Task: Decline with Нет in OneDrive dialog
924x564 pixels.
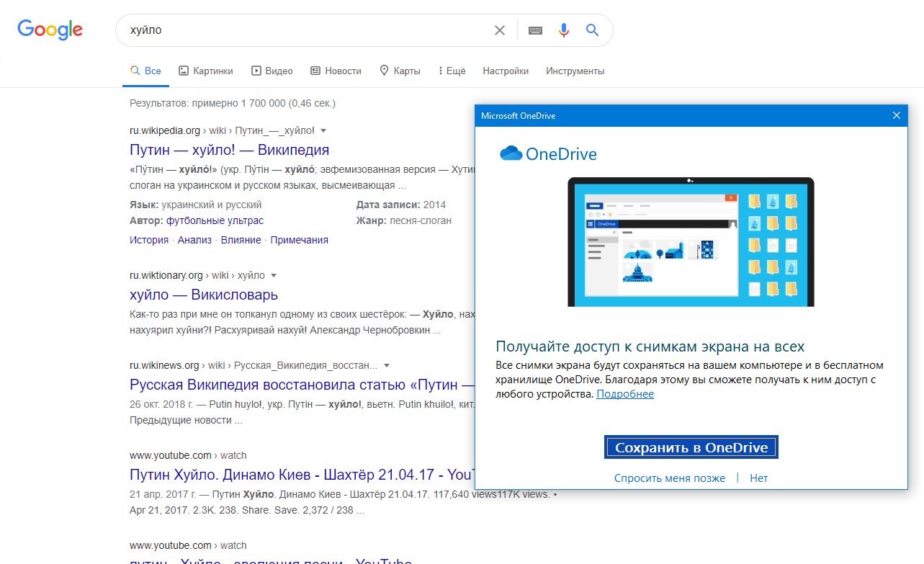Action: [x=759, y=478]
